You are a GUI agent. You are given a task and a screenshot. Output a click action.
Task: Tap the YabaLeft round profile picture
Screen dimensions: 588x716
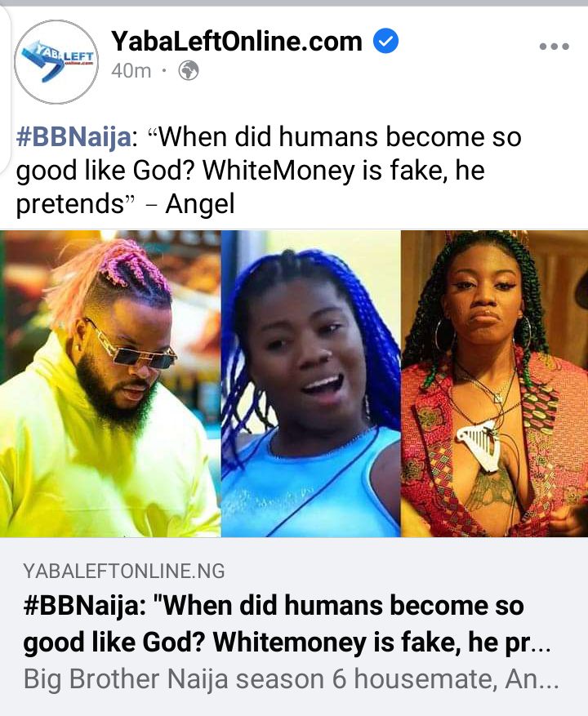(56, 62)
